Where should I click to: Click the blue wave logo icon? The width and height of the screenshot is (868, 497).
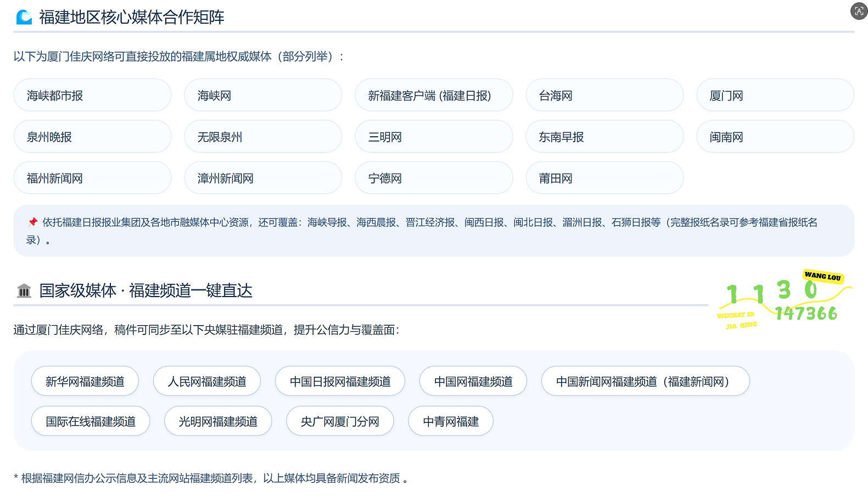[x=24, y=18]
